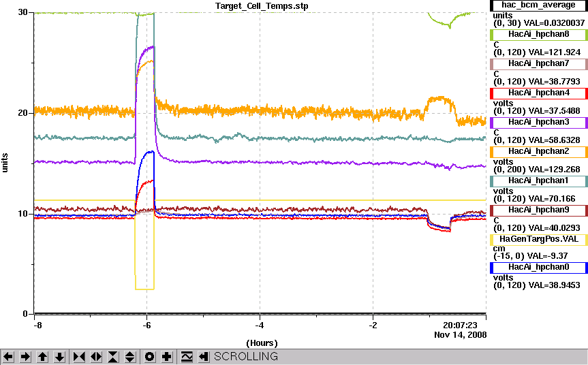Click the 'cm' unit label under HaGenTargPos.VAL
The image size is (588, 365).
(499, 249)
